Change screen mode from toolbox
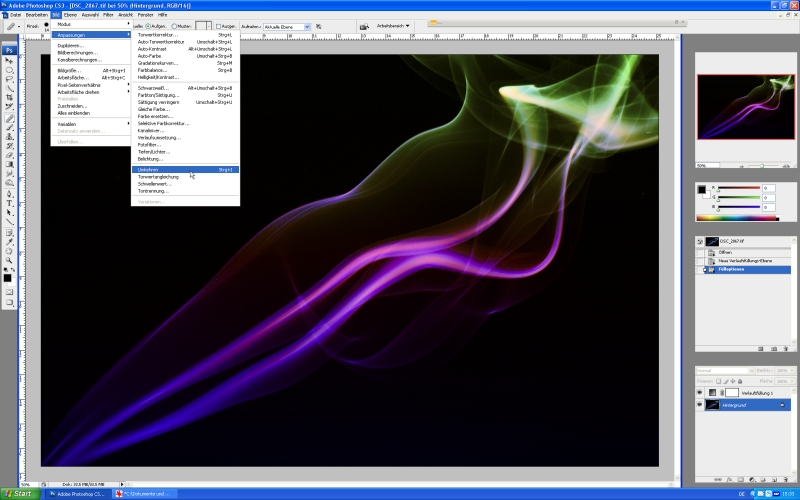 [9, 303]
